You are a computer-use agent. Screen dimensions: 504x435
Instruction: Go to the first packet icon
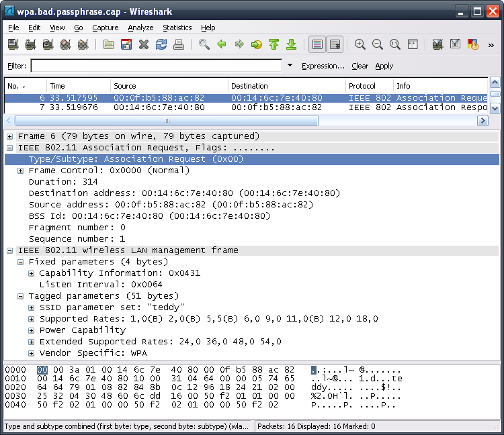pos(274,44)
